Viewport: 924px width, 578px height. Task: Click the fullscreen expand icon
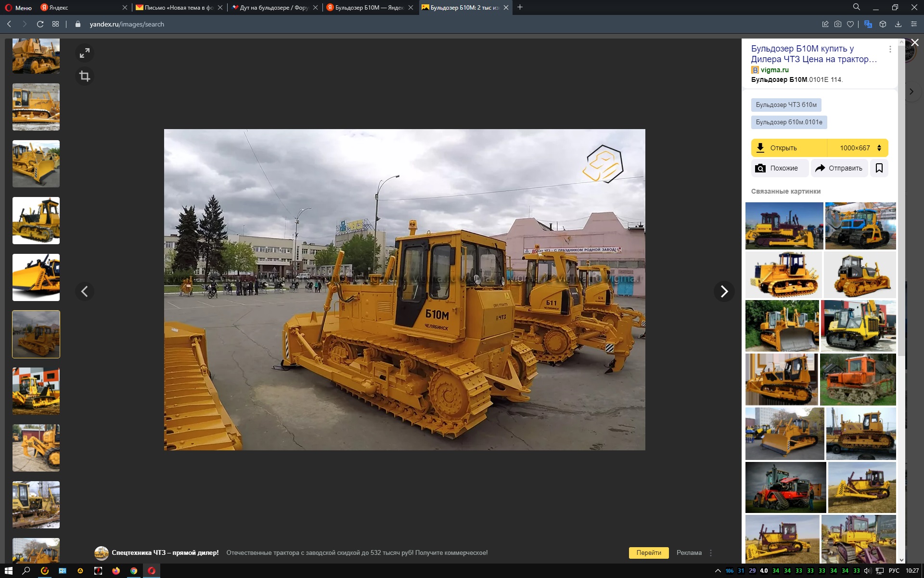click(85, 53)
